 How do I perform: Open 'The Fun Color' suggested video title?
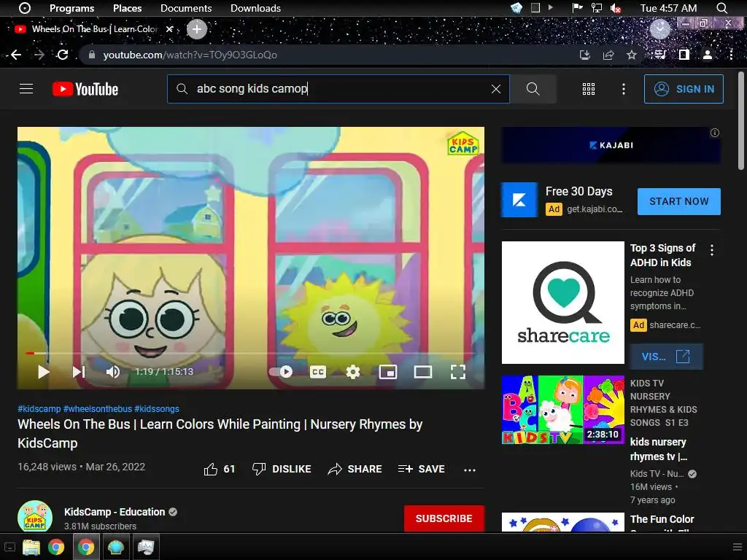tap(662, 519)
